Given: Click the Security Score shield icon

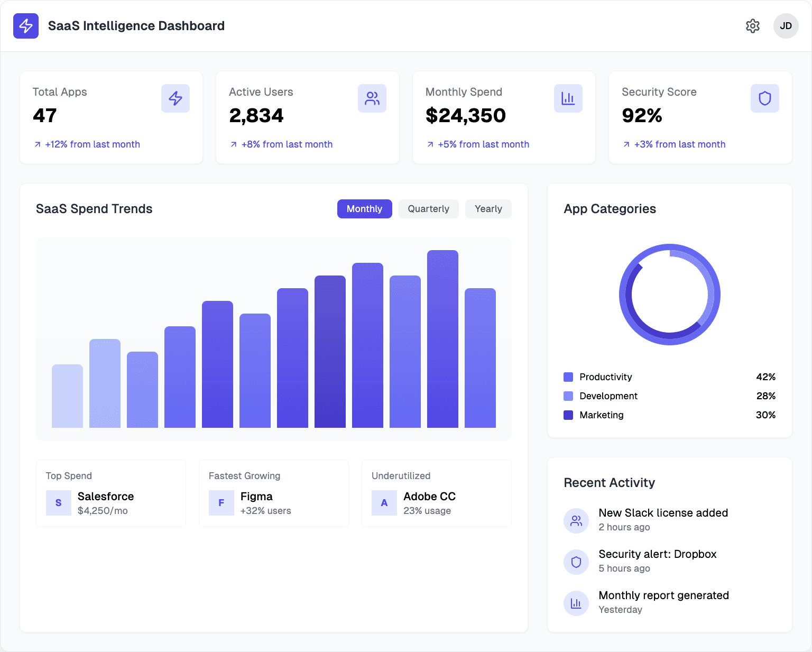Looking at the screenshot, I should pos(764,98).
